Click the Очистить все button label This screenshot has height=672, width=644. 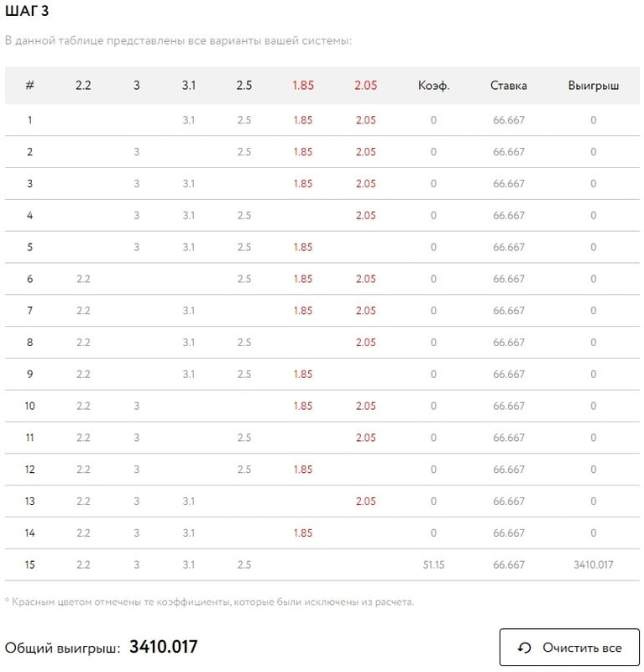(x=582, y=648)
